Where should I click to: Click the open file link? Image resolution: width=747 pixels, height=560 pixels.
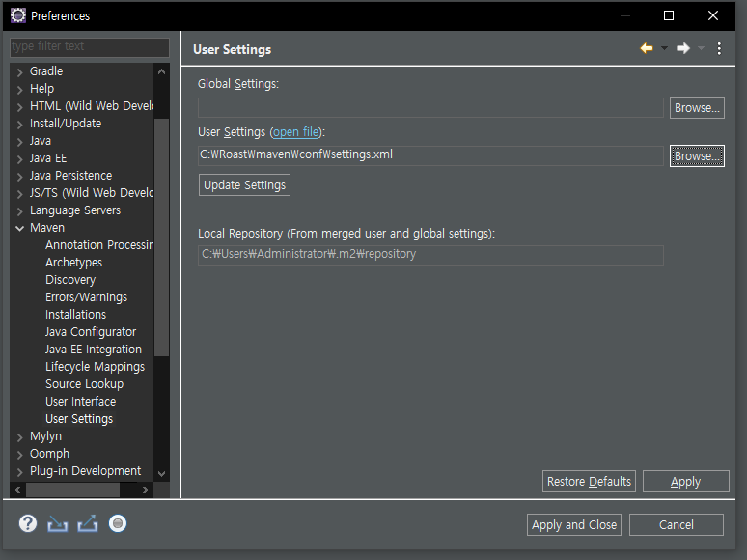click(x=296, y=132)
